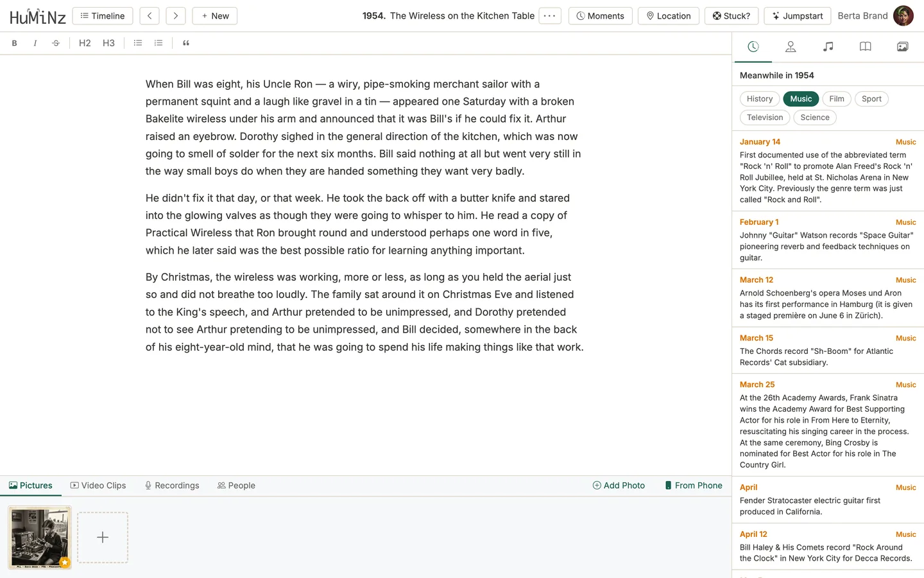
Task: Click the Stuck? help button
Action: (x=732, y=16)
